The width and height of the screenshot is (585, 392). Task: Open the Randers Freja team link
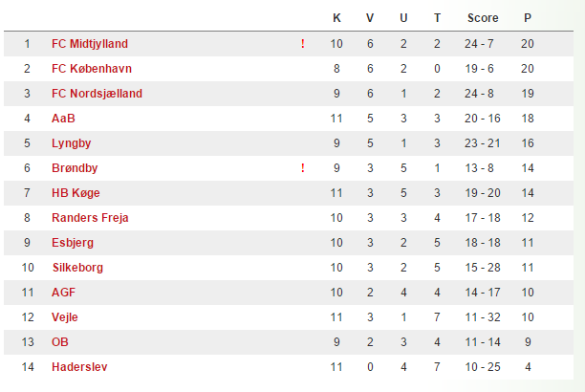90,218
